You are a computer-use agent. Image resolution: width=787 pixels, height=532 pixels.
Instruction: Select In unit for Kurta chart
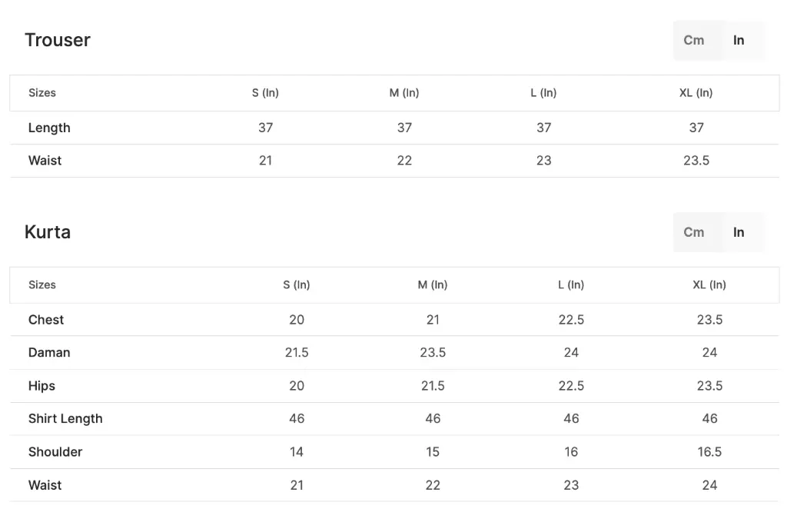[x=739, y=232]
